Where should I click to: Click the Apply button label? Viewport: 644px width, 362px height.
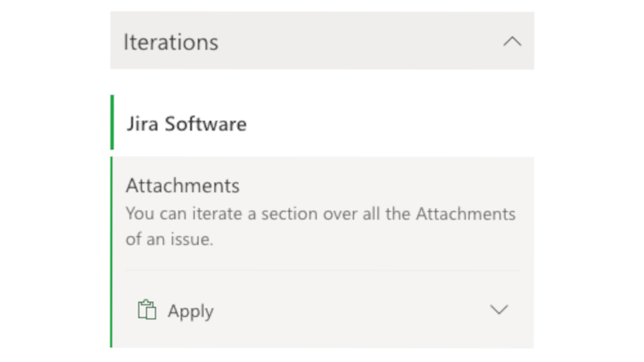coord(190,311)
